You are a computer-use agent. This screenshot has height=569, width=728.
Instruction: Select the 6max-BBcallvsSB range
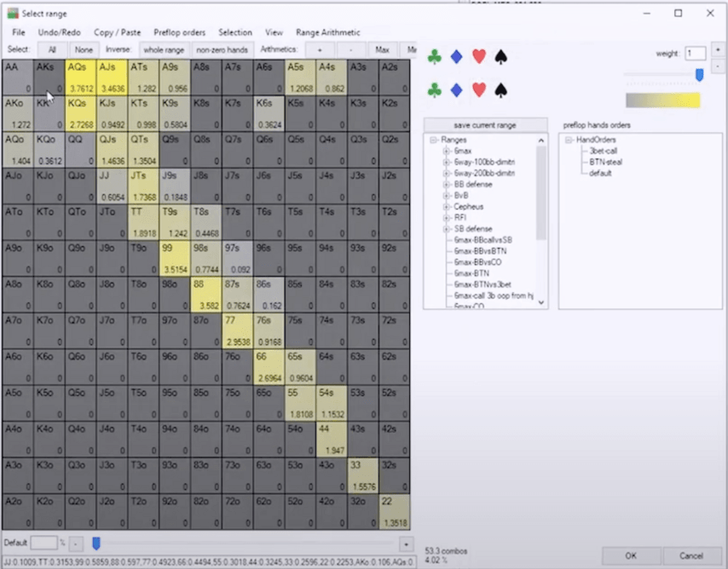[482, 240]
